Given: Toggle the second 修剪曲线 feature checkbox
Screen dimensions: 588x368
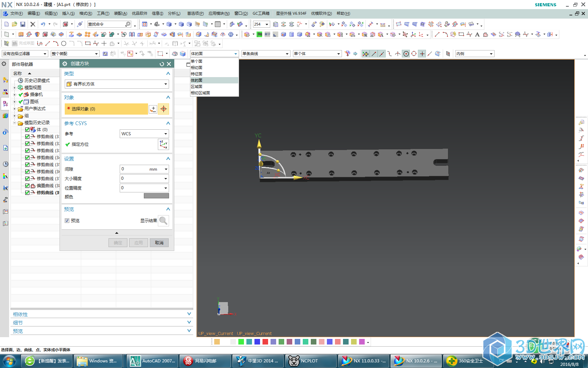Looking at the screenshot, I should click(x=27, y=144).
